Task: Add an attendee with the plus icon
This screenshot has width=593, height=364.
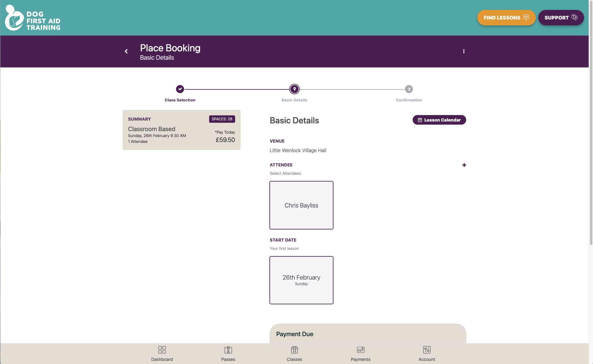Action: pyautogui.click(x=464, y=165)
